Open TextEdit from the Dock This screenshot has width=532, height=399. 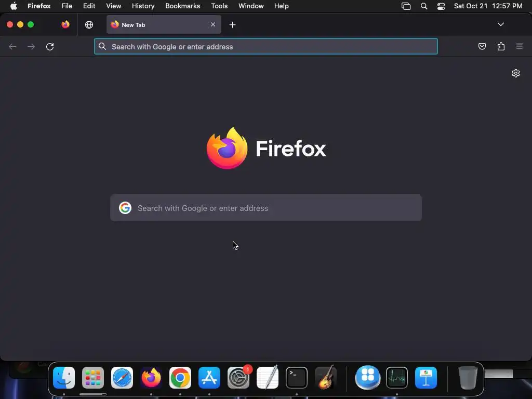[x=268, y=378]
